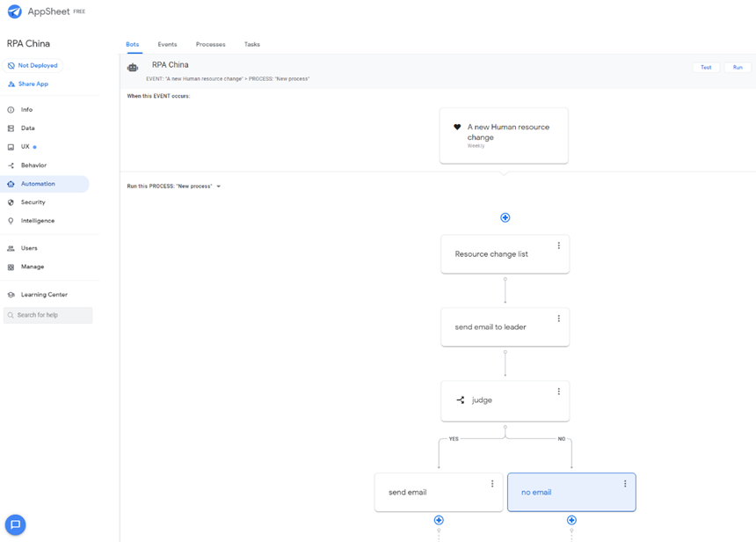The image size is (756, 542).
Task: Open the Intelligence bulb icon
Action: pos(11,221)
